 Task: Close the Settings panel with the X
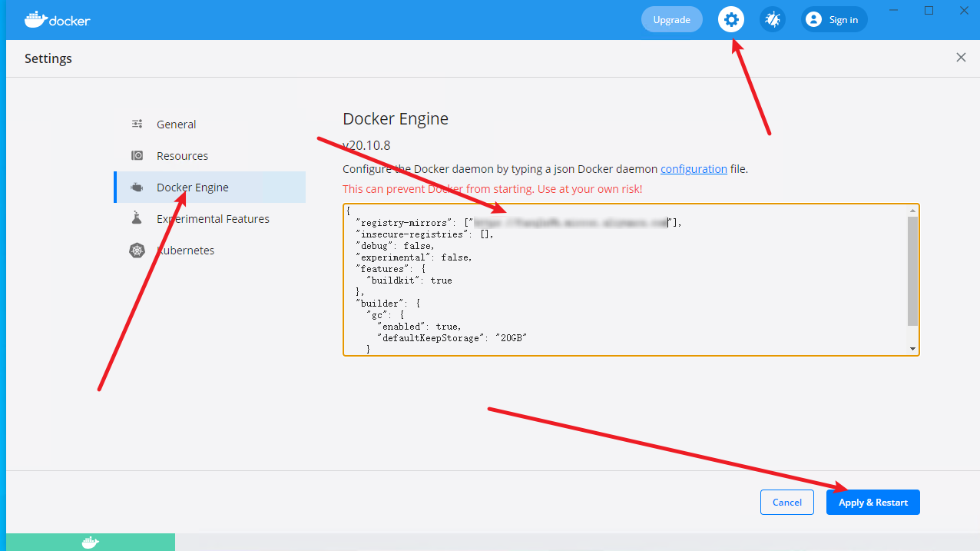[x=961, y=58]
